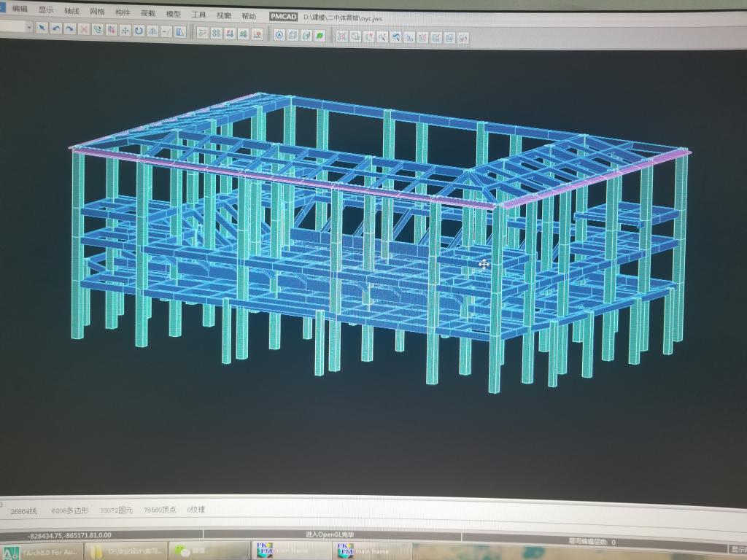Click the Redo arrow icon
Image resolution: width=747 pixels, height=560 pixels.
[70, 29]
